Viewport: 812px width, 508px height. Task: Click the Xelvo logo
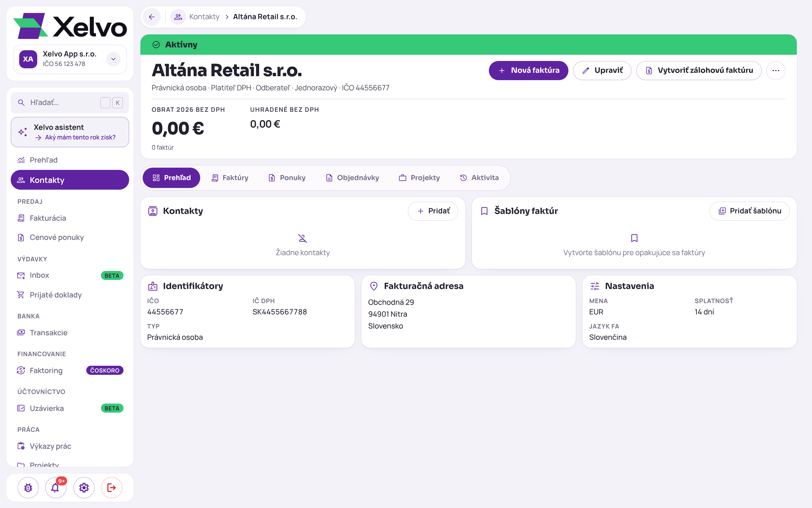click(70, 26)
